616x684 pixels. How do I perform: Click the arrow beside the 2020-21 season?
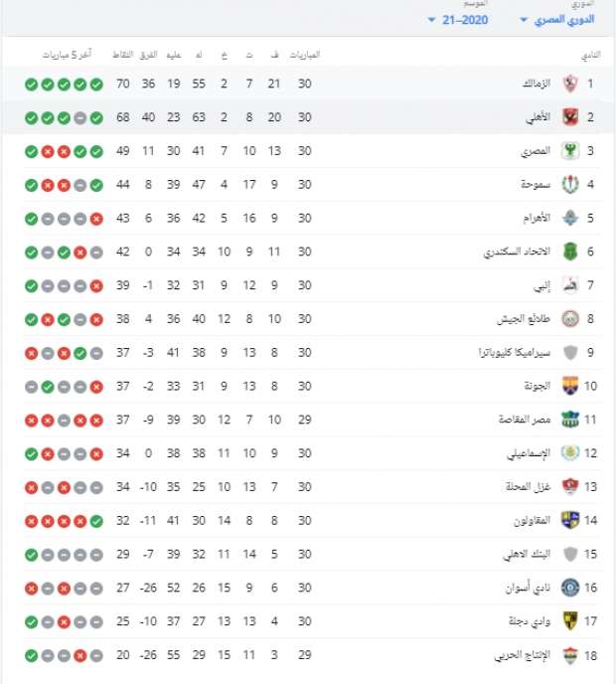(431, 20)
